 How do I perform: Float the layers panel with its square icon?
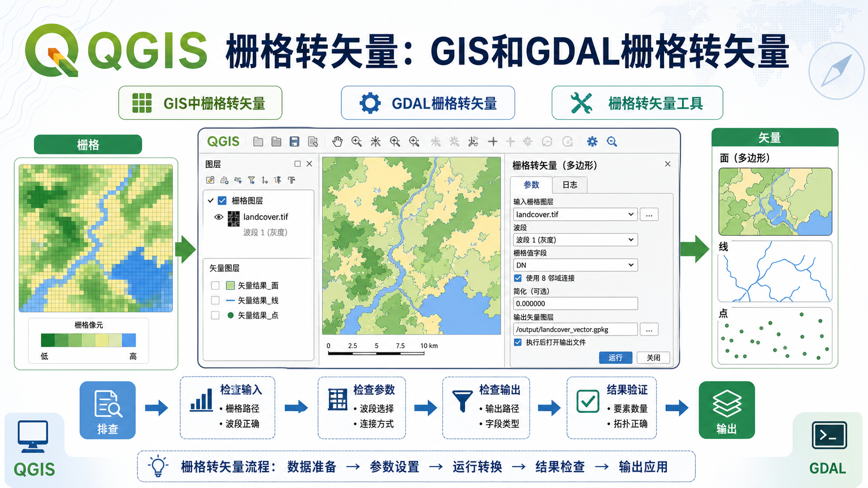pyautogui.click(x=297, y=164)
